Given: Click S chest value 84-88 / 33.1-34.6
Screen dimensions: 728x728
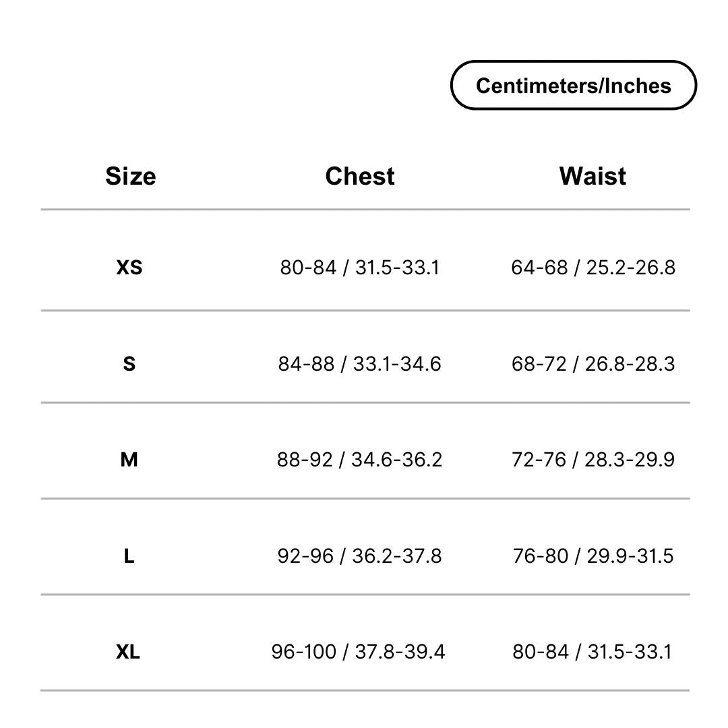Looking at the screenshot, I should [x=360, y=363].
